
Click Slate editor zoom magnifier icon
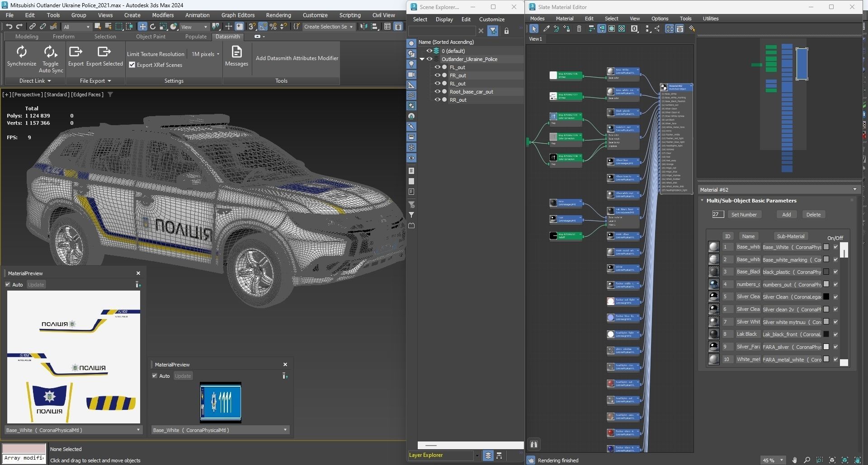tap(807, 460)
